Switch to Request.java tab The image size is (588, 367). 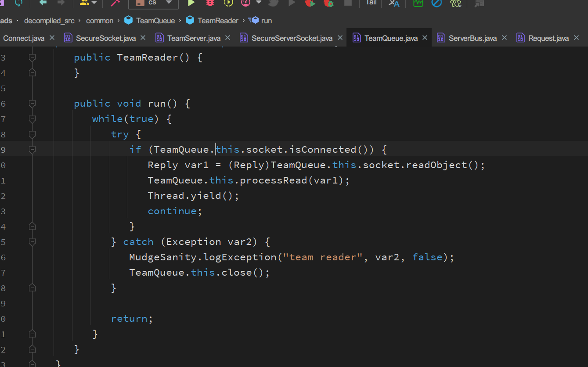548,38
